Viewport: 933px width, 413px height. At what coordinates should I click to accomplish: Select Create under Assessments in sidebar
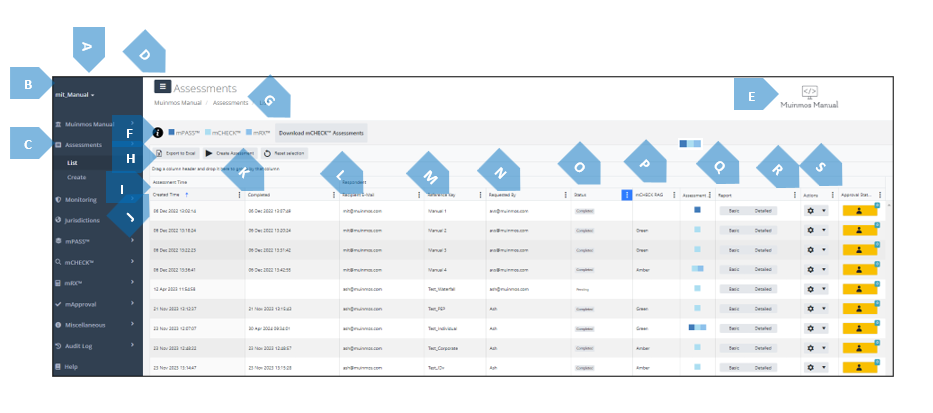pos(77,177)
